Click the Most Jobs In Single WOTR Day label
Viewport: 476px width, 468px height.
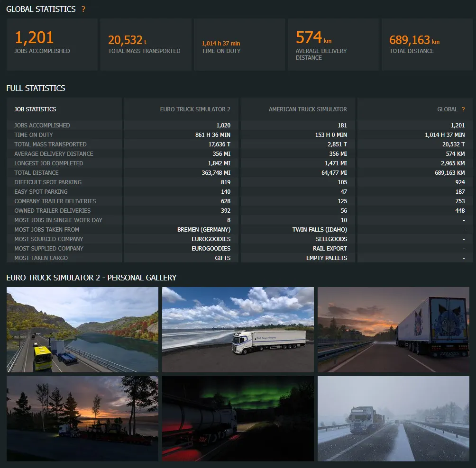pyautogui.click(x=58, y=220)
